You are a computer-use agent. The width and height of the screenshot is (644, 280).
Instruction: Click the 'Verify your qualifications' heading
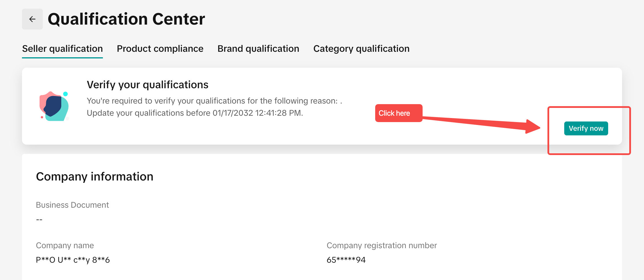pos(147,85)
